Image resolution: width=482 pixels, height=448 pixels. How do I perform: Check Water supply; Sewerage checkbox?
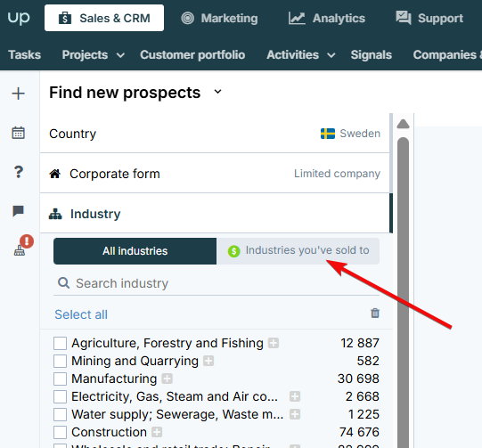[60, 414]
